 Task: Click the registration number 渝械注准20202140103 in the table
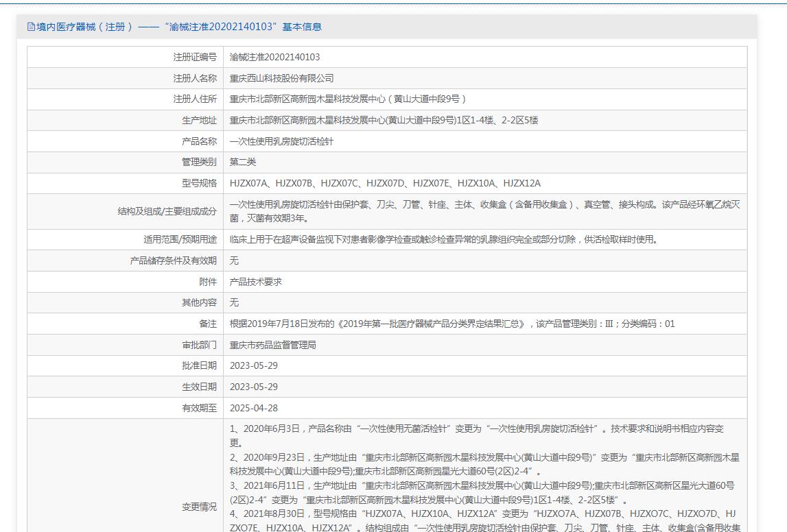[x=274, y=58]
